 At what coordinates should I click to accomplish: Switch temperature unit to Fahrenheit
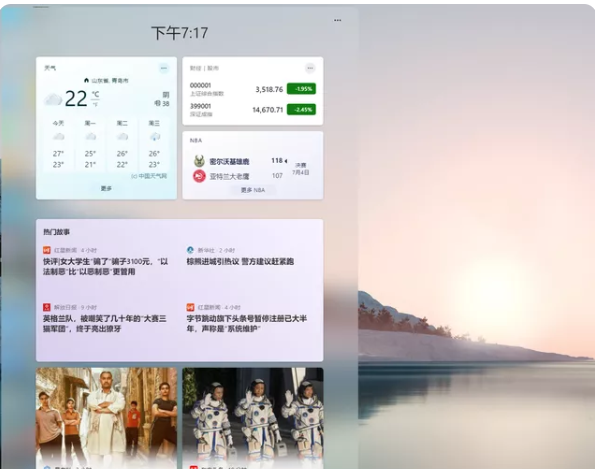[95, 104]
